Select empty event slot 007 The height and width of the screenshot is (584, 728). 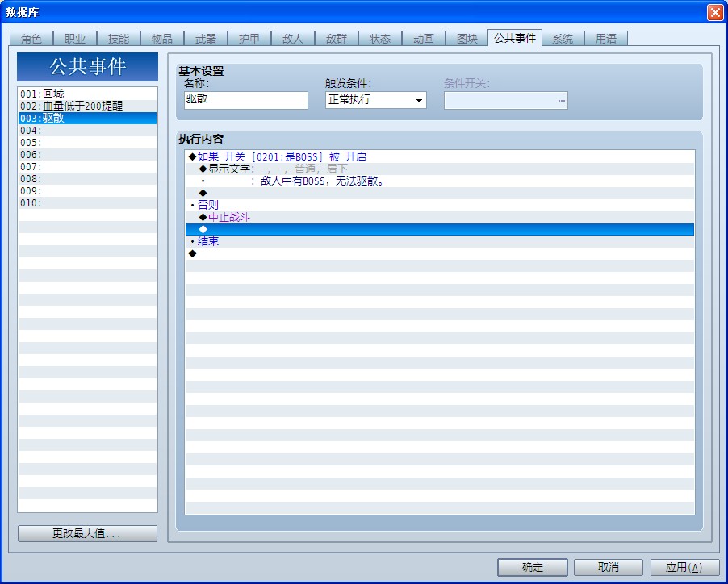tap(87, 166)
